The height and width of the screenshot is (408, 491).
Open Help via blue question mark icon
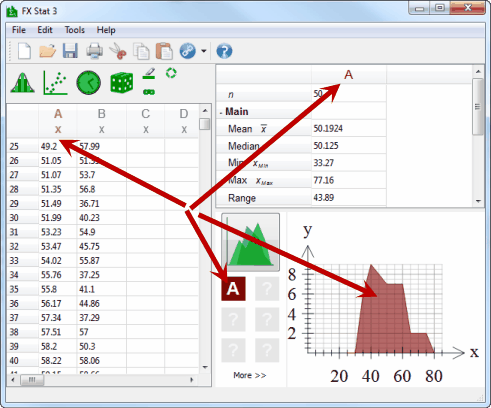(x=224, y=51)
